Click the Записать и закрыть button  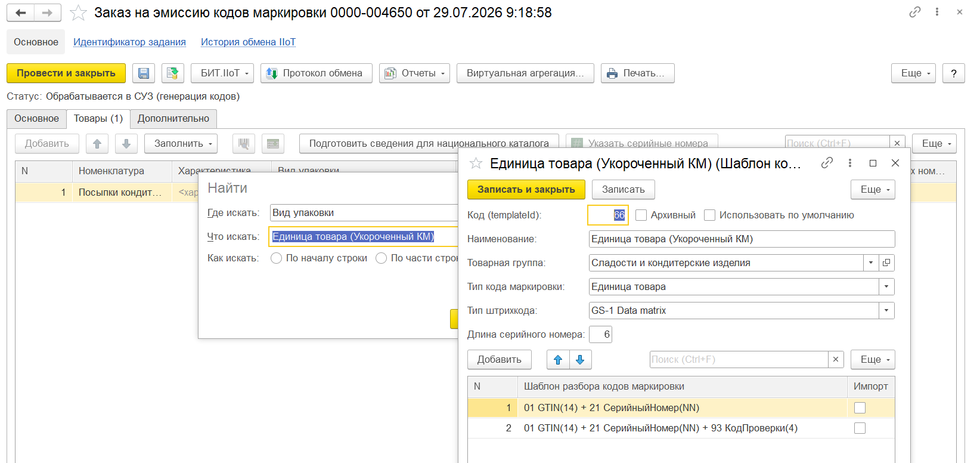coord(526,190)
